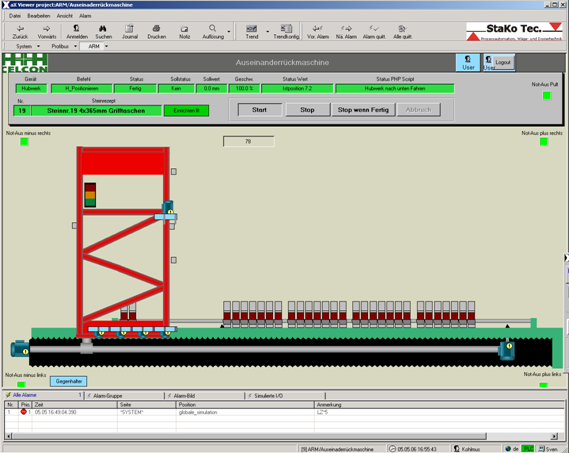This screenshot has width=569, height=453.
Task: Click the clock icon in status bar
Action: tap(392, 449)
